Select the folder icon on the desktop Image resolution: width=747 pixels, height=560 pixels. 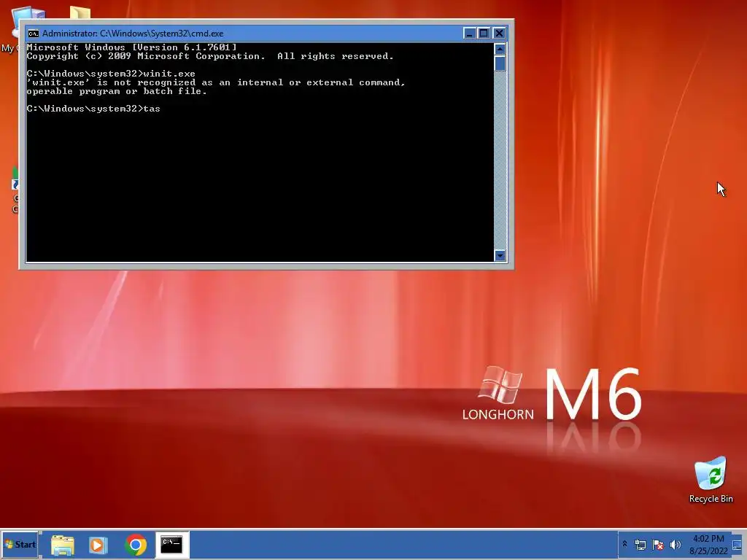pos(80,13)
